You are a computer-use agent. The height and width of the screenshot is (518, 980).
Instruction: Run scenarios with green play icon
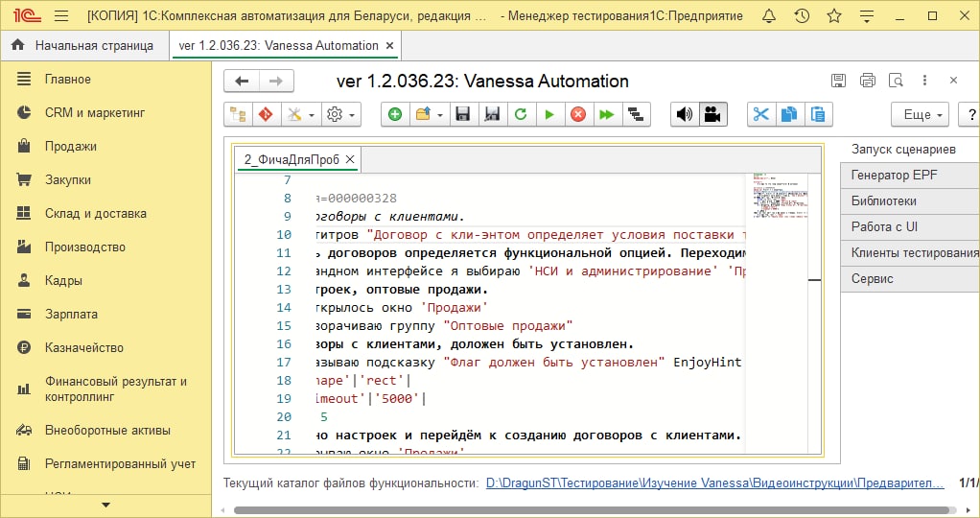point(549,114)
